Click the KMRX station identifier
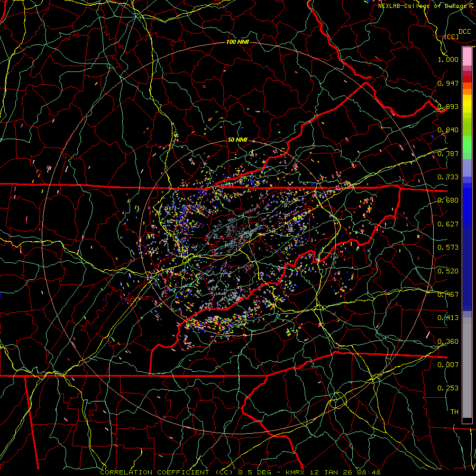 pyautogui.click(x=296, y=472)
